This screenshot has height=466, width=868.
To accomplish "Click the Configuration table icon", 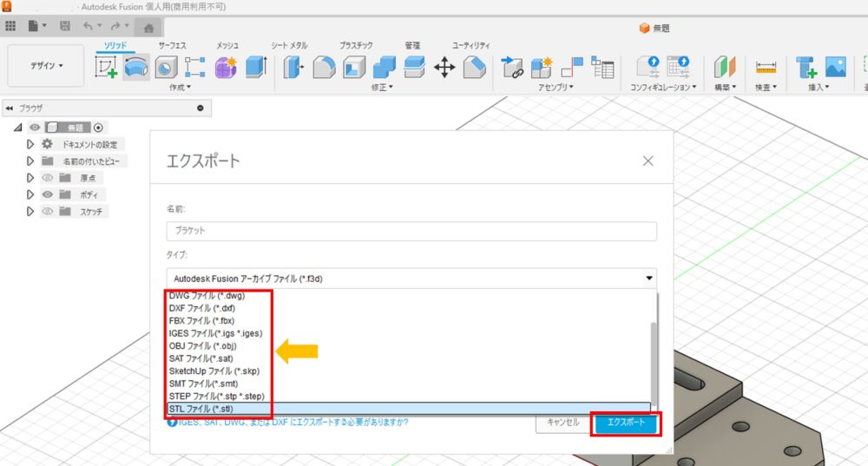I will click(x=678, y=67).
